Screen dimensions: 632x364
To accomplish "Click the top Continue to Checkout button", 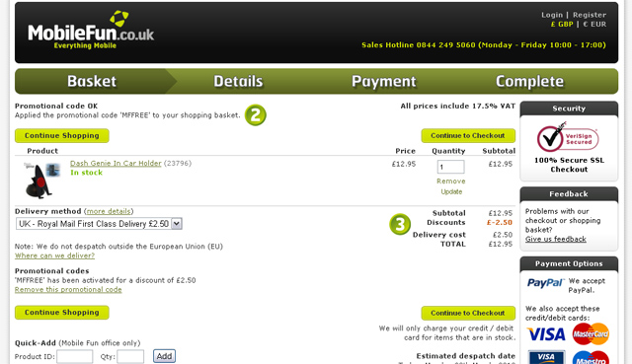I will click(x=468, y=136).
